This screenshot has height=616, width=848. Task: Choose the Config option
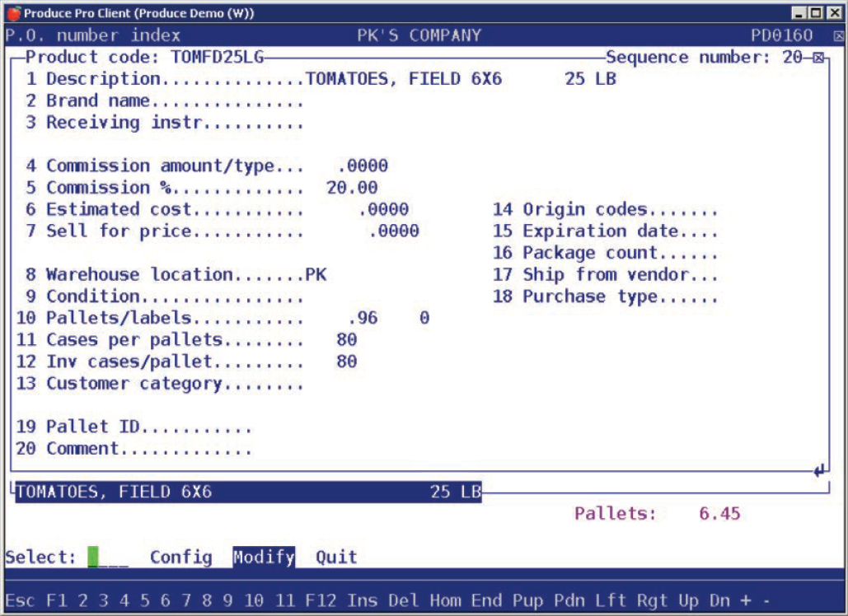click(181, 557)
